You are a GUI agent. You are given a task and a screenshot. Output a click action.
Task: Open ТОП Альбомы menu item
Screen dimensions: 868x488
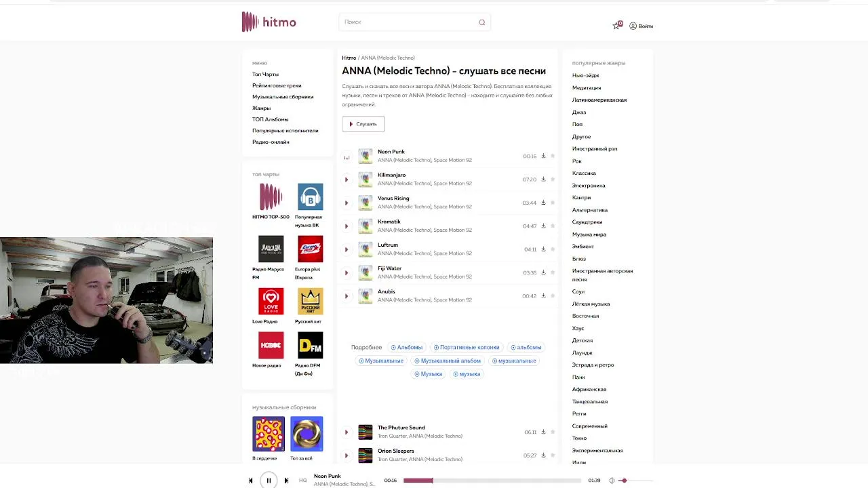(x=270, y=119)
